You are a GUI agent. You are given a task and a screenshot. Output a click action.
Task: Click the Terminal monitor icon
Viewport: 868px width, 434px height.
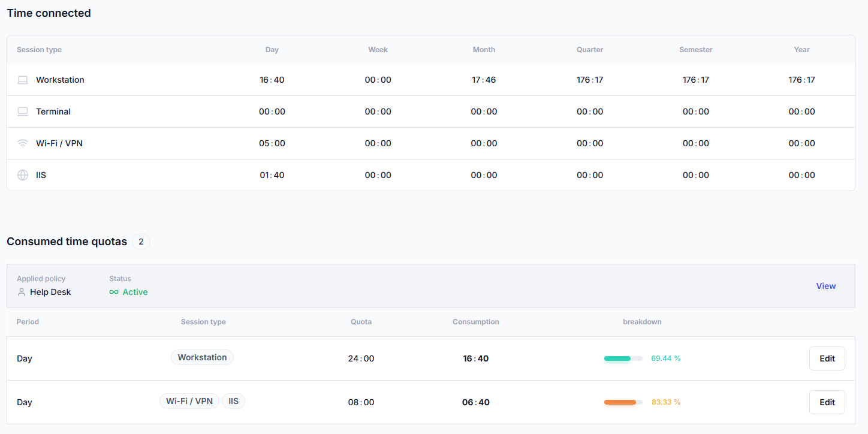(23, 111)
